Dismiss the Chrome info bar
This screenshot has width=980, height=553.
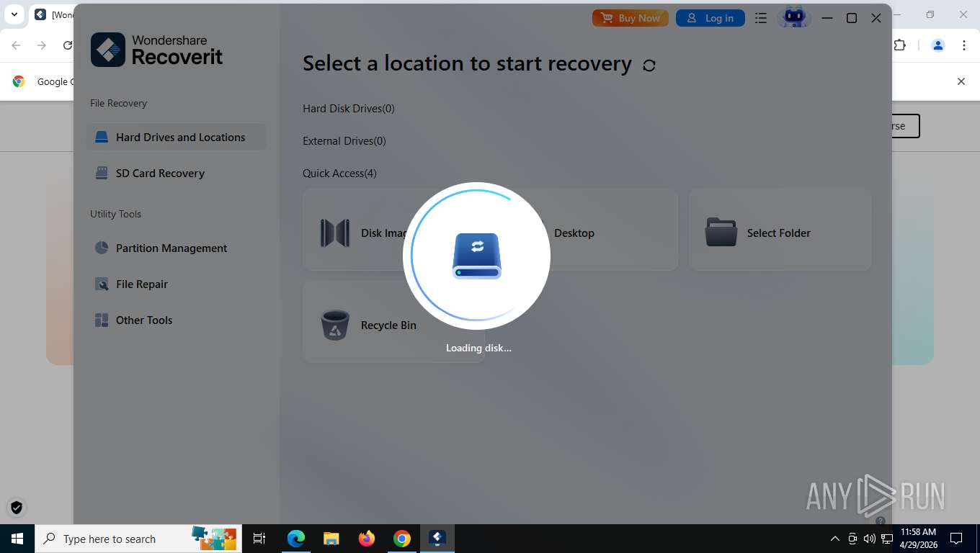pos(961,81)
